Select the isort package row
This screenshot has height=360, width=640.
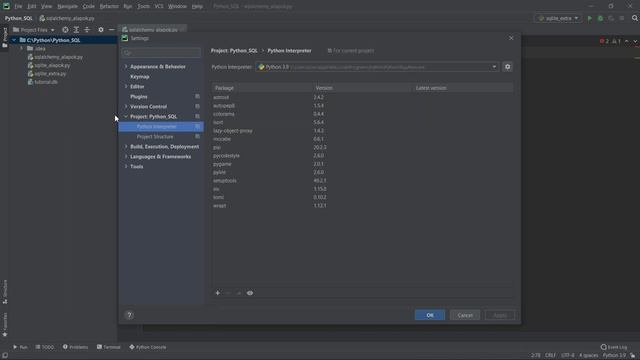[362, 122]
